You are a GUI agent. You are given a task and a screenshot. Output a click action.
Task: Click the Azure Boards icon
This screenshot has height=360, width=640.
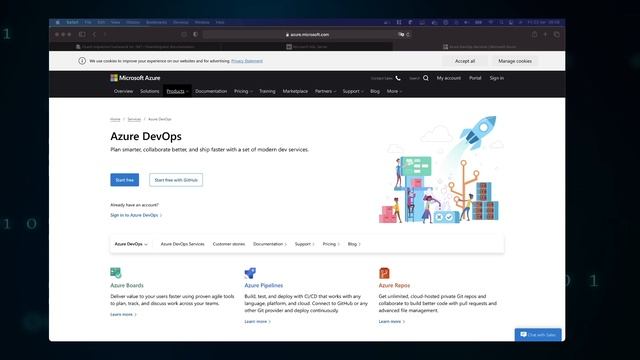click(116, 272)
